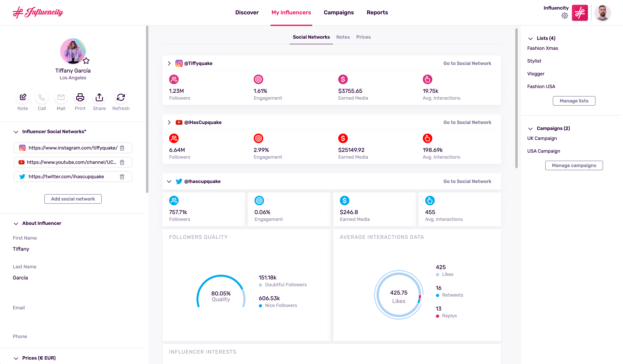Image resolution: width=623 pixels, height=364 pixels.
Task: Share the influencer profile
Action: [99, 97]
